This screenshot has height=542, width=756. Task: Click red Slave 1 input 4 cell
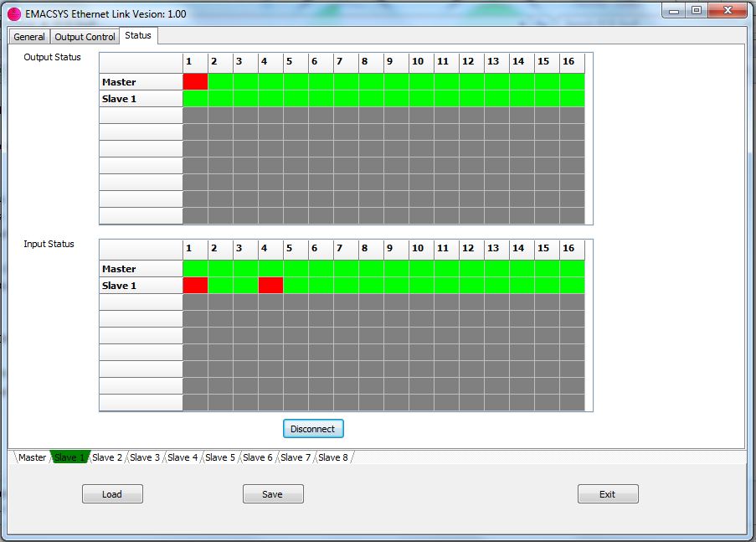(x=270, y=286)
